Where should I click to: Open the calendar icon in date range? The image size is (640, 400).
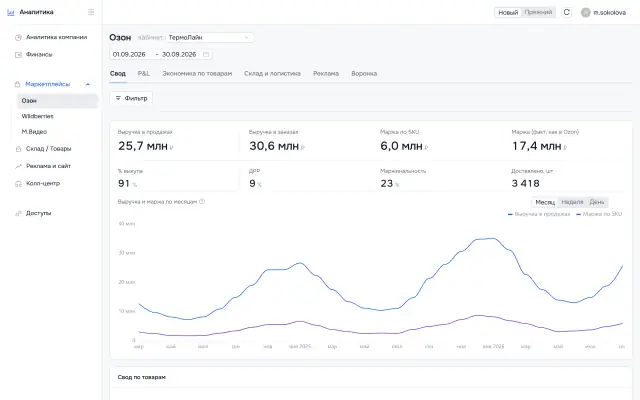pos(206,54)
